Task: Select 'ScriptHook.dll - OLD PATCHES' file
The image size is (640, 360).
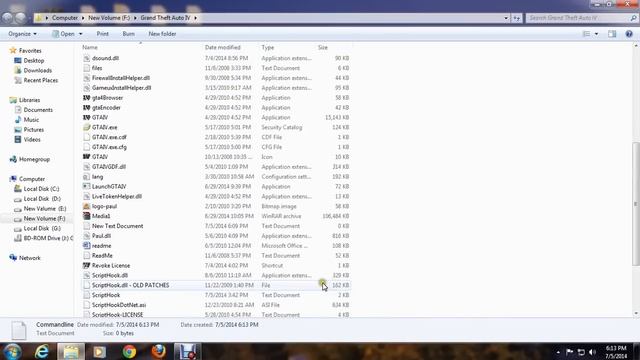Action: [216, 285]
